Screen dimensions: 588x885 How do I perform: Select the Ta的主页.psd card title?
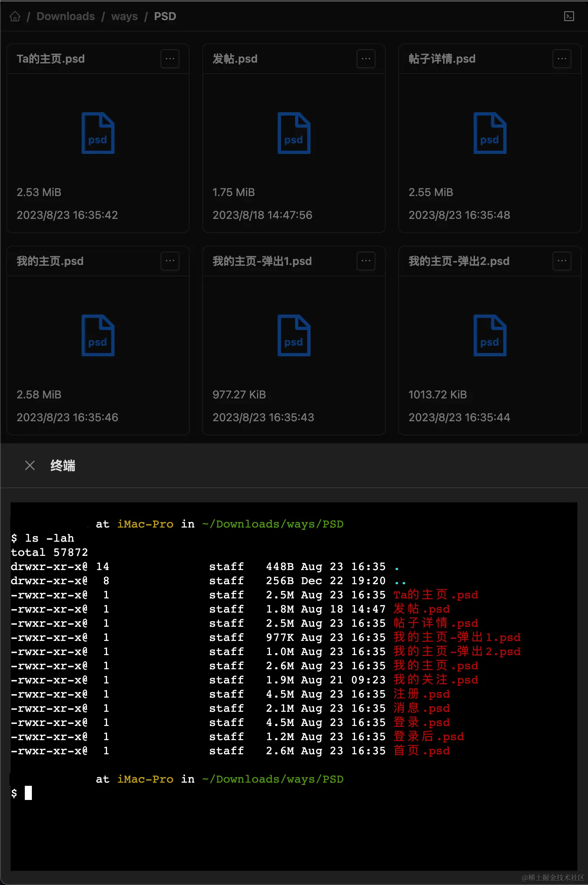tap(51, 59)
